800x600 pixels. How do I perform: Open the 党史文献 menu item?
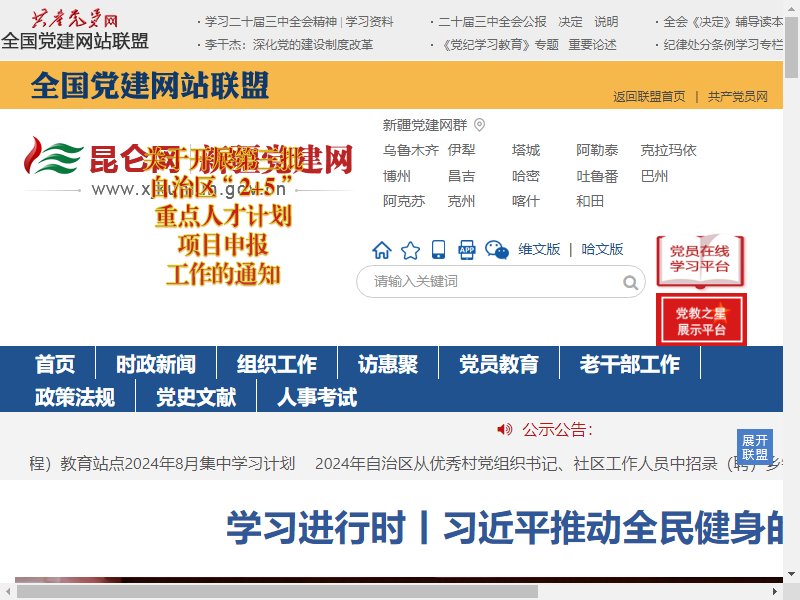pos(196,397)
